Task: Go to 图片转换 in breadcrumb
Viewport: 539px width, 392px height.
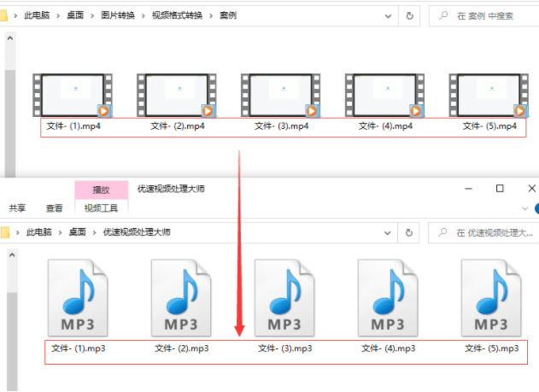Action: [118, 15]
